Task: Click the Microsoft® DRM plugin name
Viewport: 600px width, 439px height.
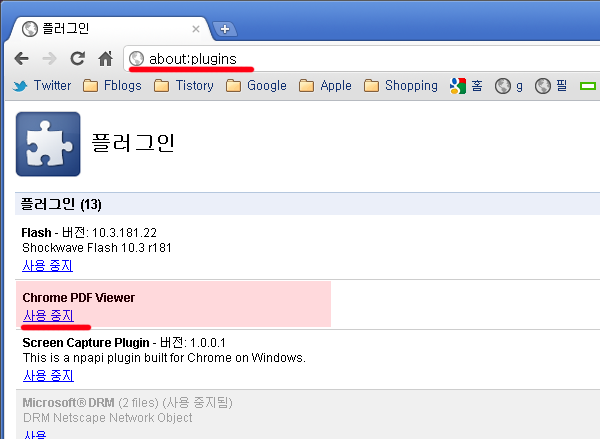Action: [68, 403]
